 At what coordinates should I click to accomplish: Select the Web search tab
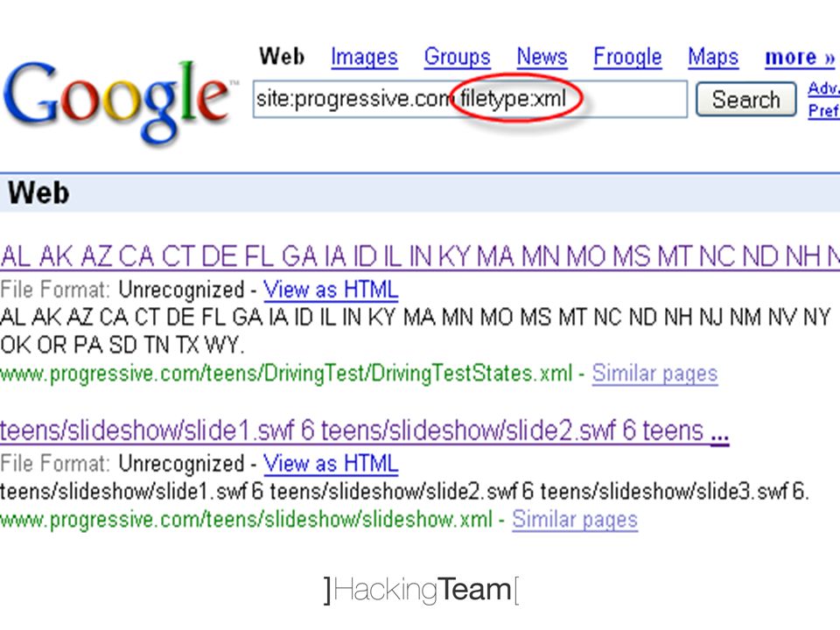[x=282, y=56]
